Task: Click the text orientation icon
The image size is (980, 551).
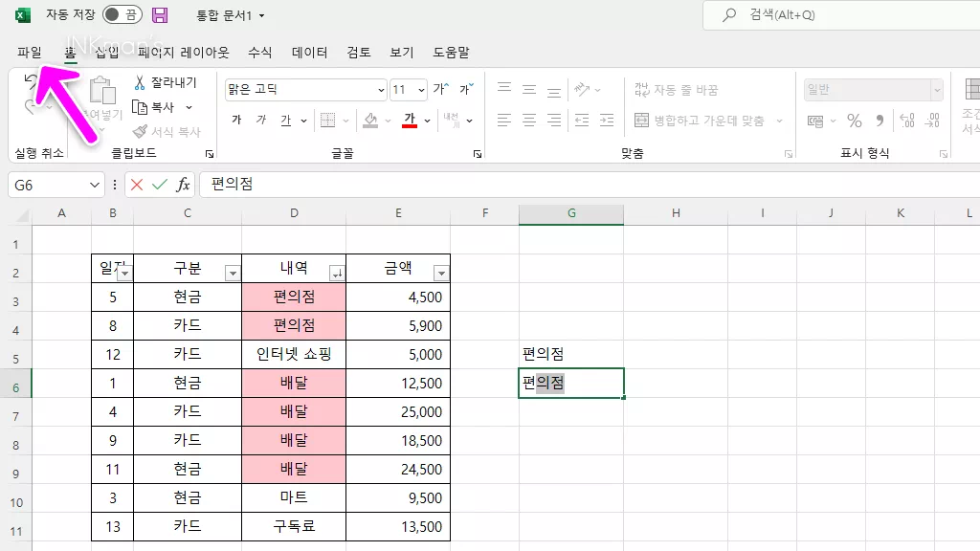Action: tap(583, 89)
